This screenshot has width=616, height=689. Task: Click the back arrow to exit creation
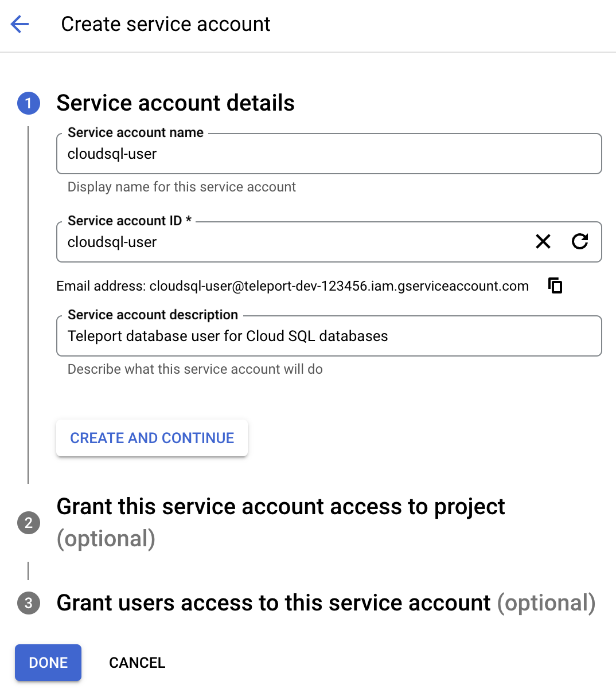point(19,24)
